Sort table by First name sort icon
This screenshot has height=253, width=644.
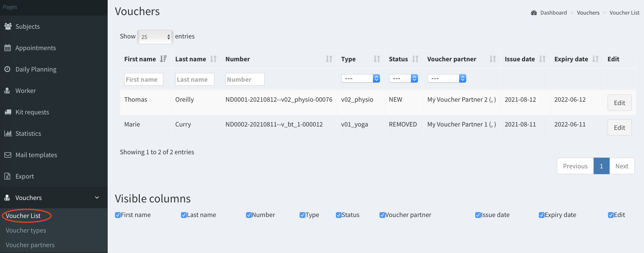pos(163,59)
